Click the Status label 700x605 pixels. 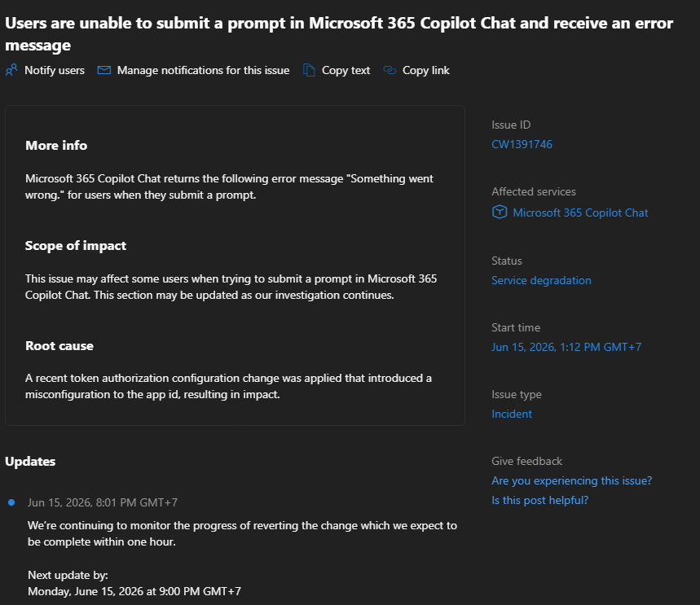pyautogui.click(x=507, y=261)
